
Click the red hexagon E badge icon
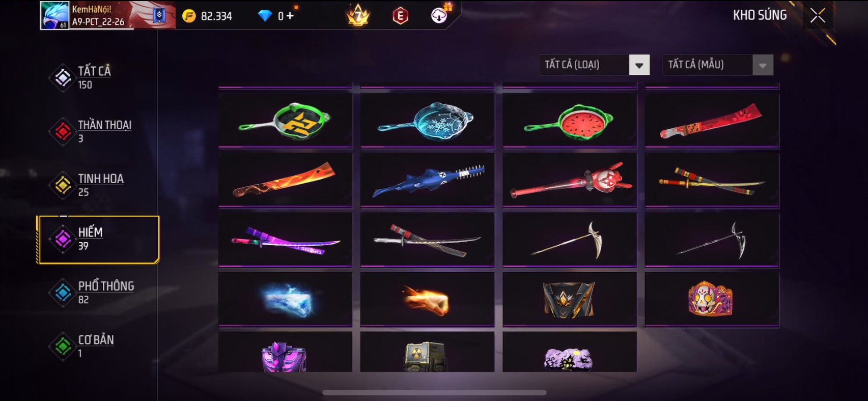tap(401, 16)
